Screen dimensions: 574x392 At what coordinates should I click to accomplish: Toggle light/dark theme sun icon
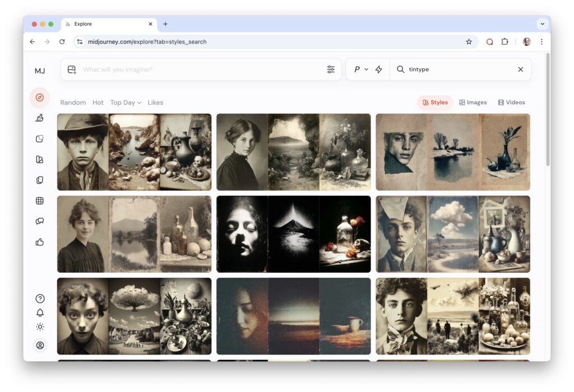pyautogui.click(x=40, y=327)
